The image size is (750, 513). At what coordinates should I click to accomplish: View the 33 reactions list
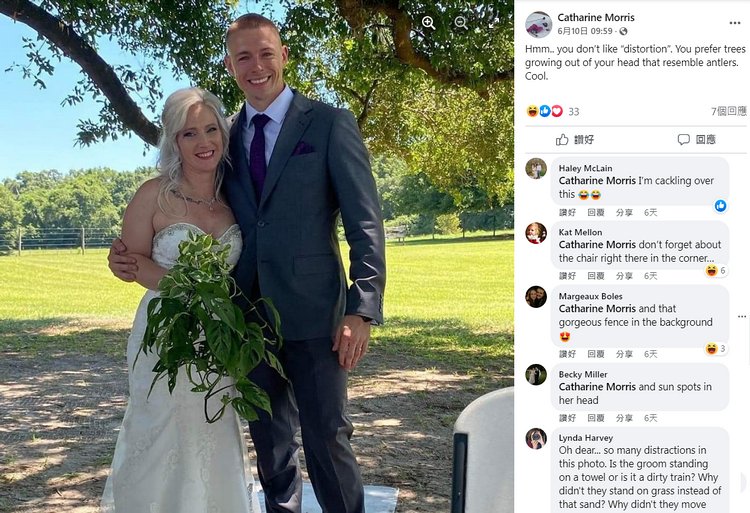click(553, 111)
